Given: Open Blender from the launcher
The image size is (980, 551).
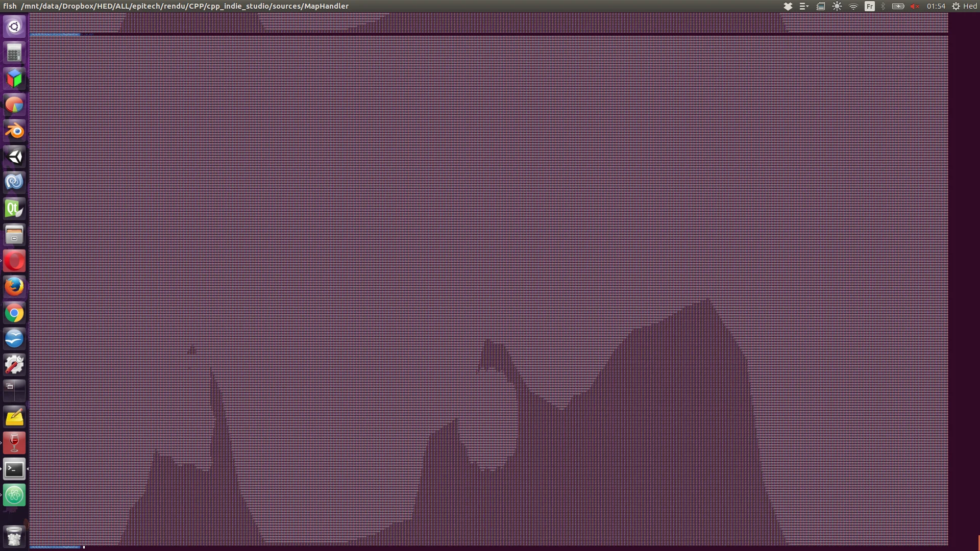Looking at the screenshot, I should click(x=14, y=131).
